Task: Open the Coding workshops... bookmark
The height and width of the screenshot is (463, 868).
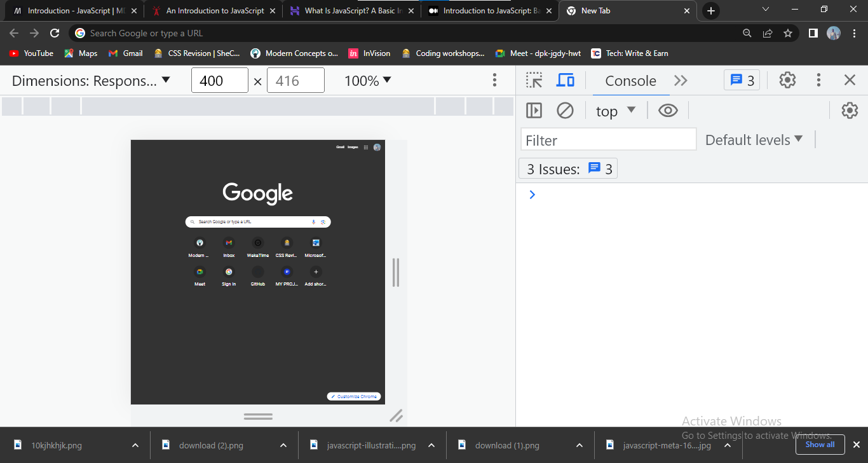Action: coord(444,53)
